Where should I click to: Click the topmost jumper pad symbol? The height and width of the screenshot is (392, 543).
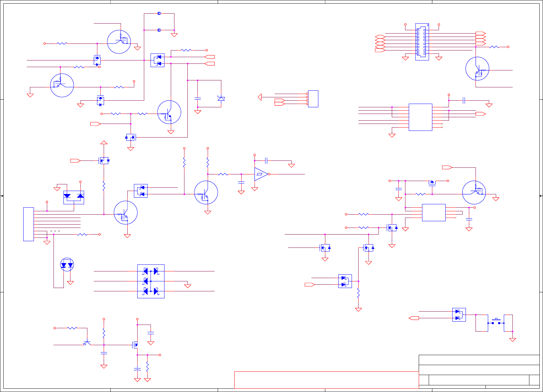[x=159, y=14]
